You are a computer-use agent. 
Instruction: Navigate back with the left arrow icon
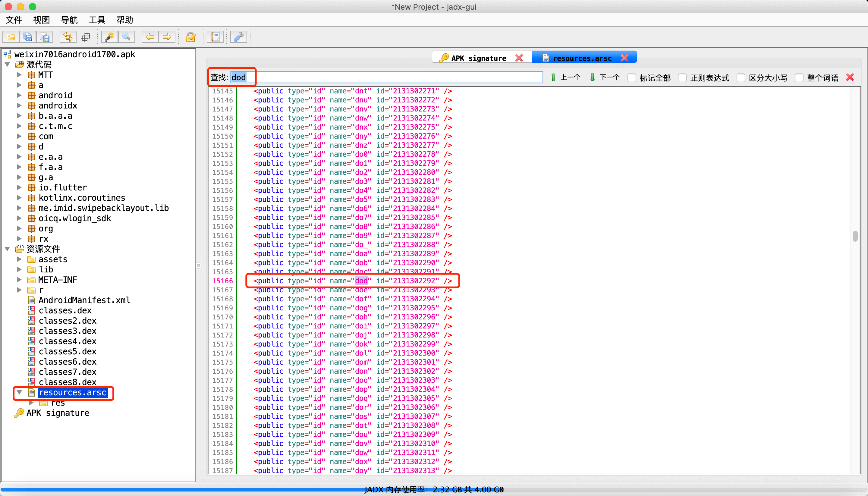tap(150, 37)
